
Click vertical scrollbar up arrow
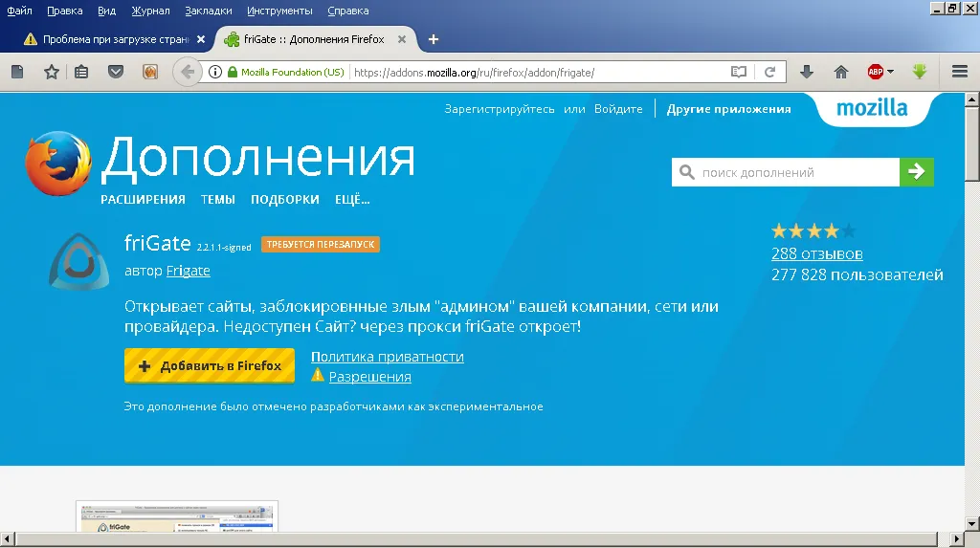[x=972, y=99]
